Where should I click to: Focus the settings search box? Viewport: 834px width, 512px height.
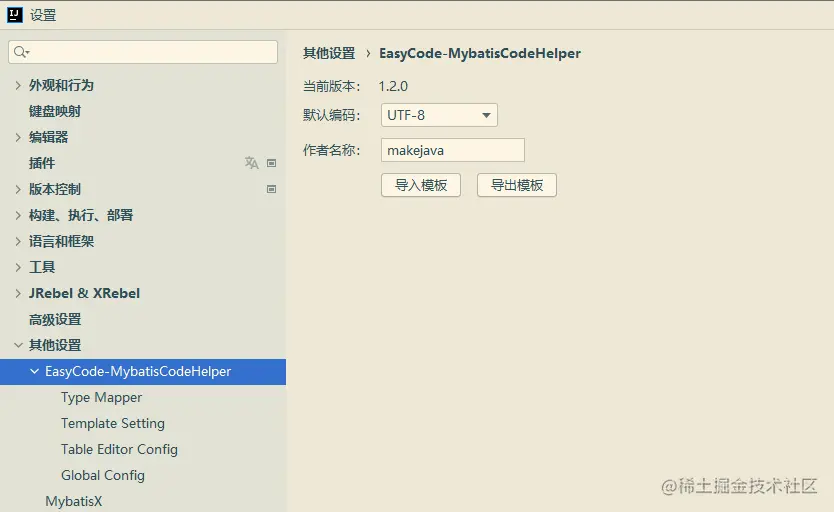tap(143, 52)
